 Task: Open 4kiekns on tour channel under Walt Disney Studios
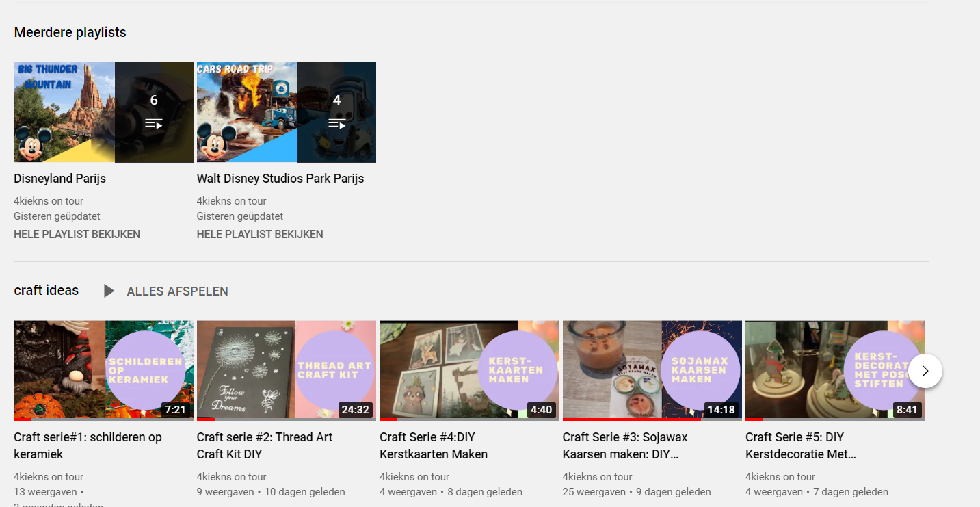232,201
